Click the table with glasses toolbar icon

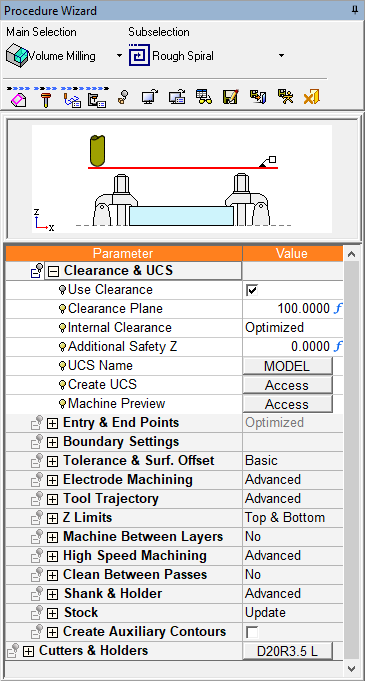point(203,97)
